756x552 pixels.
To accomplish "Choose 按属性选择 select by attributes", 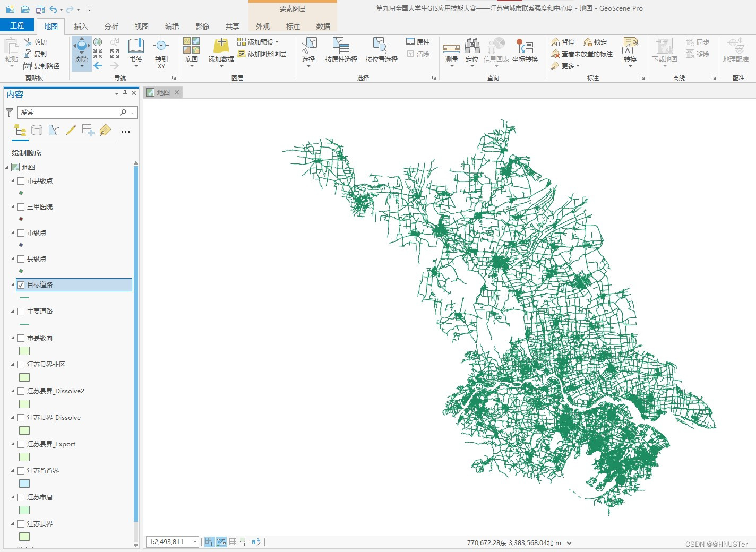I will pyautogui.click(x=341, y=51).
